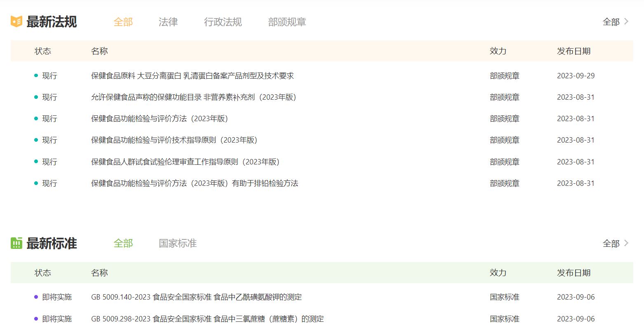Click the 最新法规 book icon
Viewport: 644px width, 328px height.
point(16,21)
